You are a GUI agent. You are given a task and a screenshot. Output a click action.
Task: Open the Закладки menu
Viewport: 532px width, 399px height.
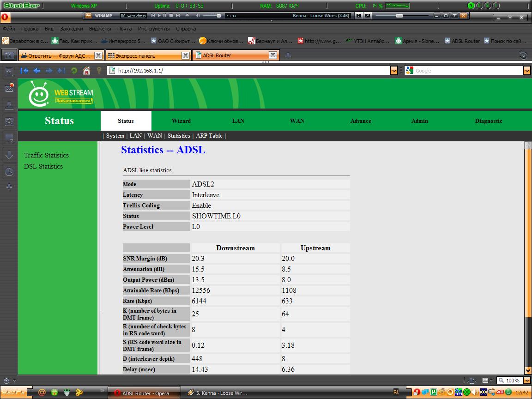71,29
